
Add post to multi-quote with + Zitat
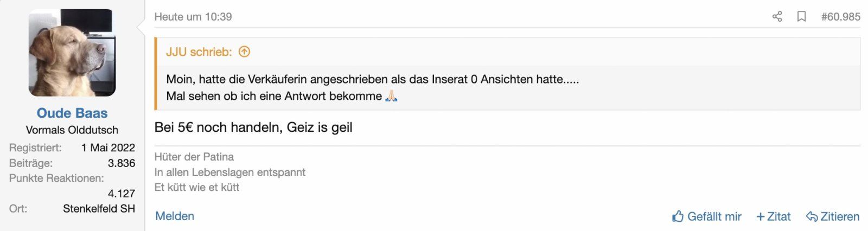click(774, 216)
